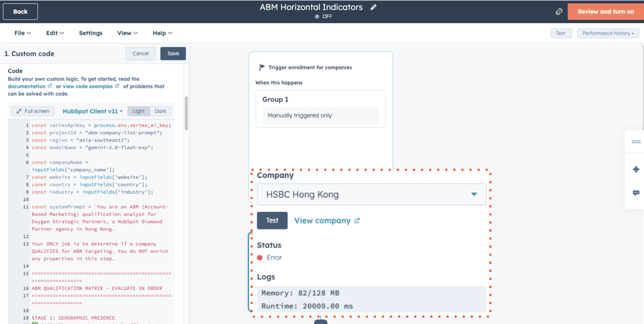Select the AI sparkle icon in right sidebar

(636, 169)
